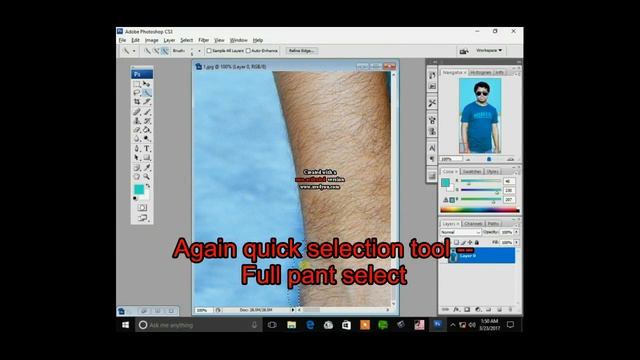The image size is (640, 360).
Task: Open the Window menu
Action: pyautogui.click(x=239, y=40)
